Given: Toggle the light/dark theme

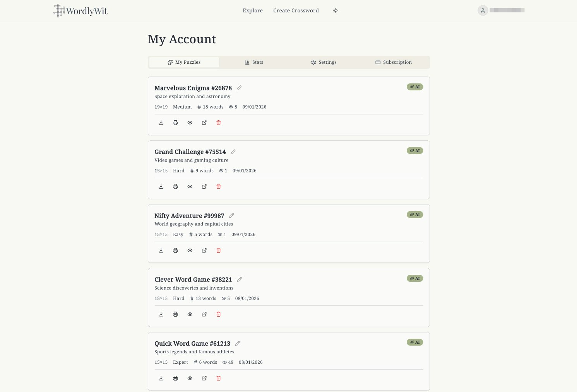Looking at the screenshot, I should [x=335, y=10].
